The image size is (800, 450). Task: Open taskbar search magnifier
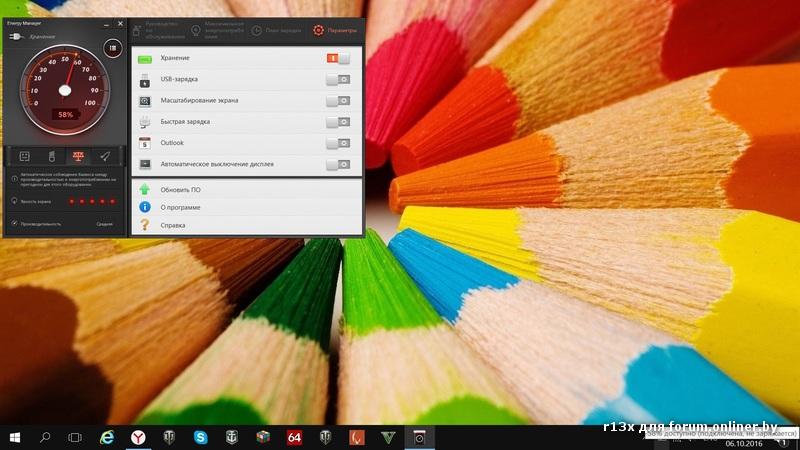click(45, 437)
